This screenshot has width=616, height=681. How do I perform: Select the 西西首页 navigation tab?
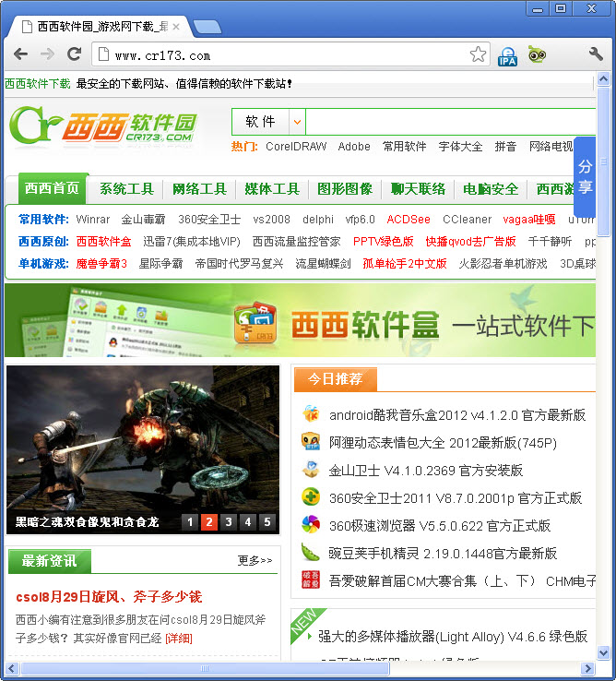pyautogui.click(x=52, y=188)
